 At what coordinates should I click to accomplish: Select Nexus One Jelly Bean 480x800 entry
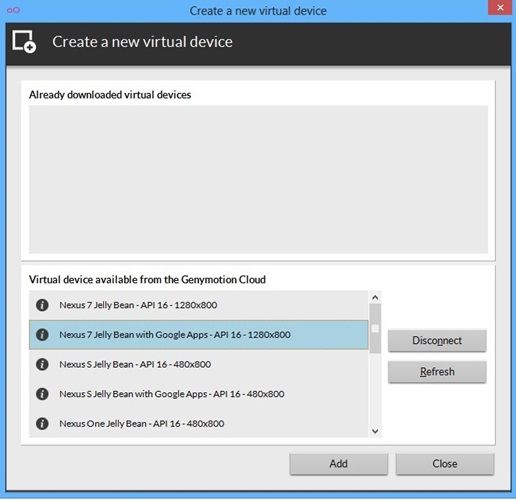click(x=199, y=424)
